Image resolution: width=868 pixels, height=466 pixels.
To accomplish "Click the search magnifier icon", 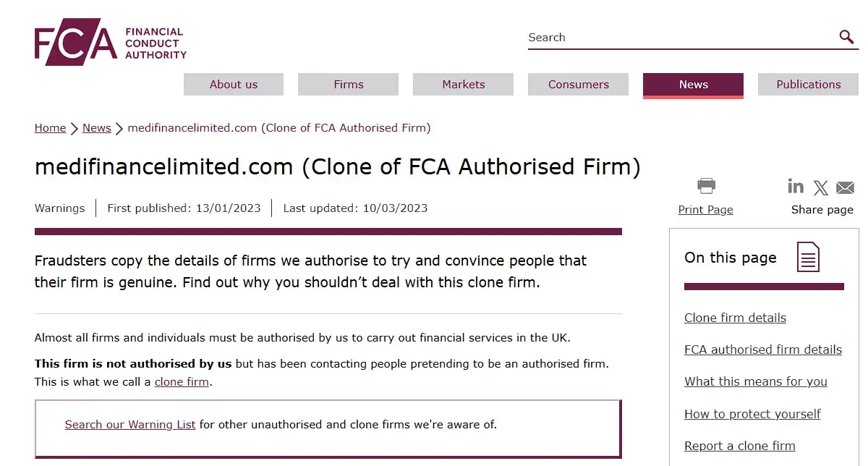I will click(845, 36).
